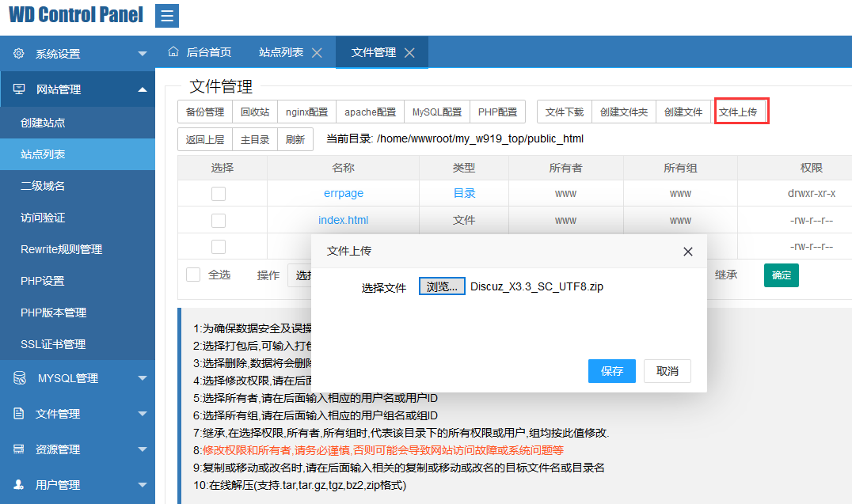Click the MYSQL管理 database icon
The width and height of the screenshot is (852, 504).
19,378
